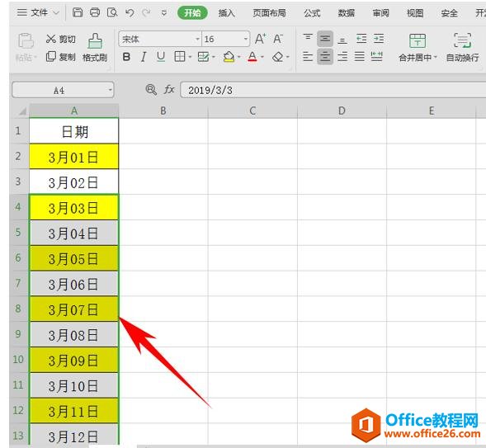Switch to the 开始 tab

[x=192, y=12]
